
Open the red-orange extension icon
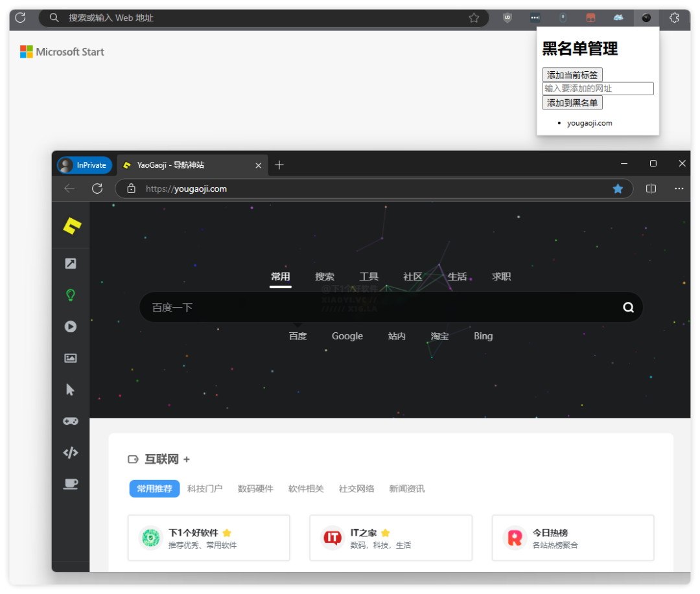point(590,18)
